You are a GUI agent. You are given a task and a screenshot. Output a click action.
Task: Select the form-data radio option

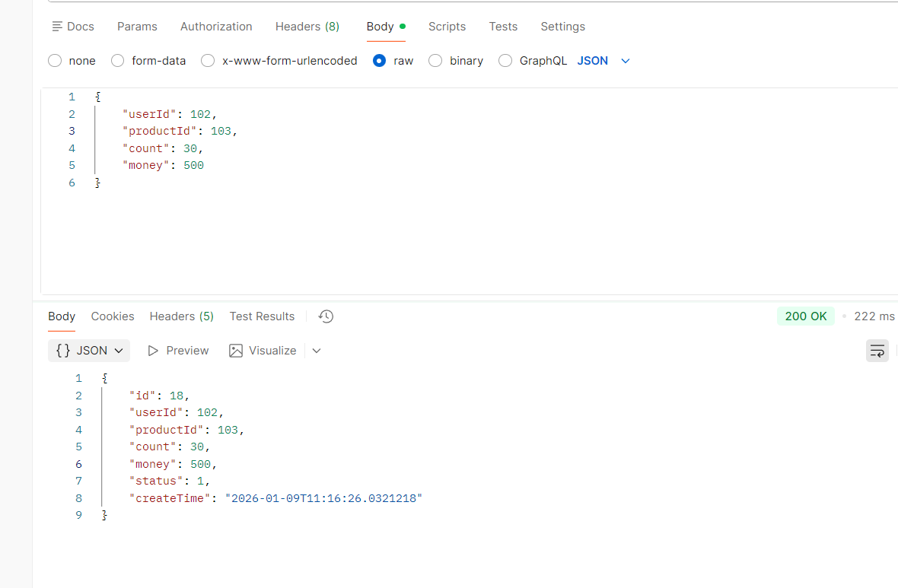(118, 61)
